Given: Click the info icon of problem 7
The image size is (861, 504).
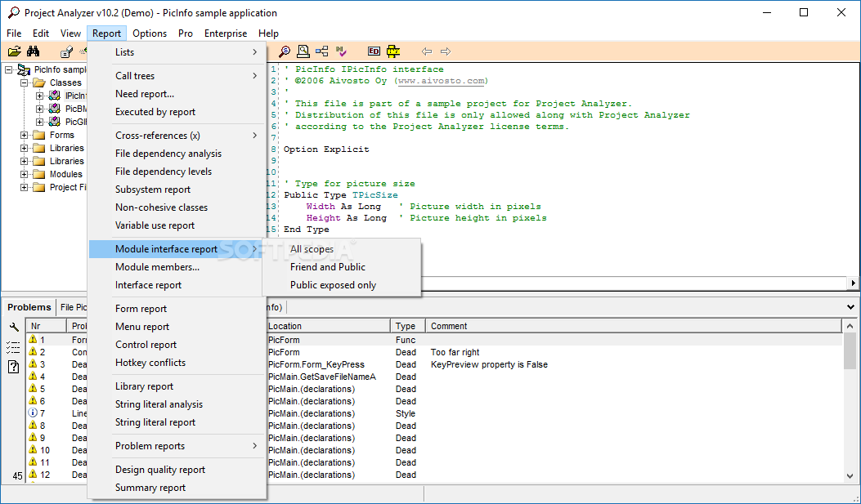Looking at the screenshot, I should [x=33, y=413].
